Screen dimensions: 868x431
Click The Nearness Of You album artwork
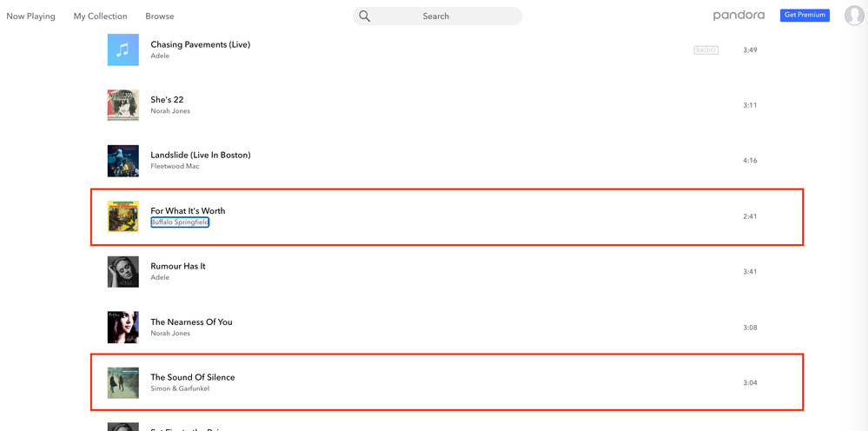[x=123, y=328]
